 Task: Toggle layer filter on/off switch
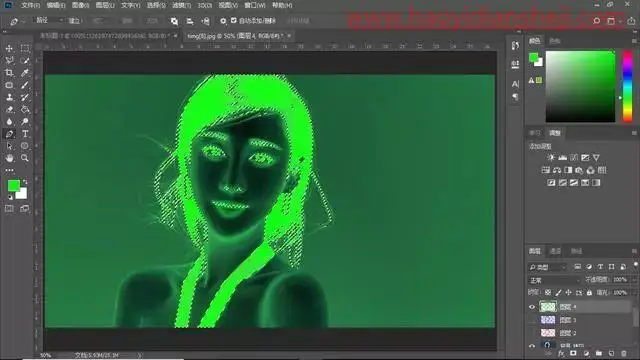(636, 265)
